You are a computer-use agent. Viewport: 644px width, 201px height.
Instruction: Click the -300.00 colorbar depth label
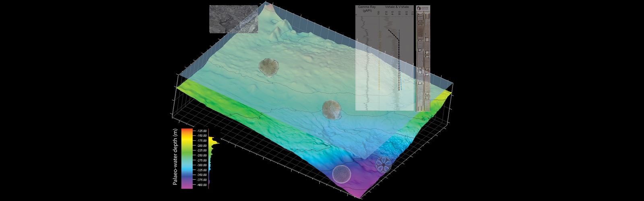point(201,165)
